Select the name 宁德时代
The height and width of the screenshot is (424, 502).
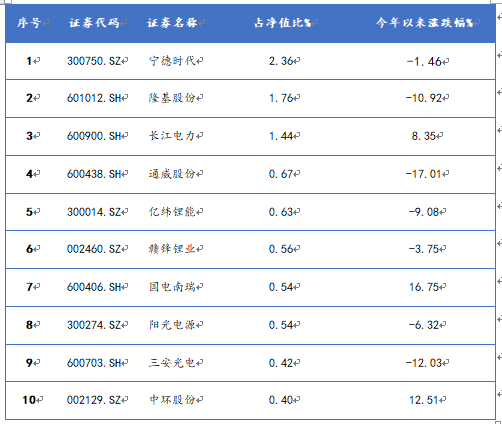(172, 61)
